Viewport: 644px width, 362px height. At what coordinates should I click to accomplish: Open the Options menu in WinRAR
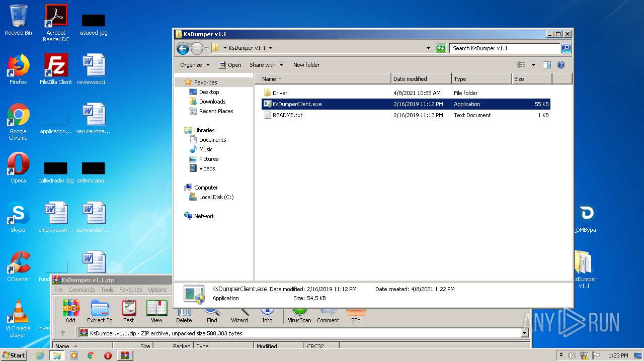[157, 290]
